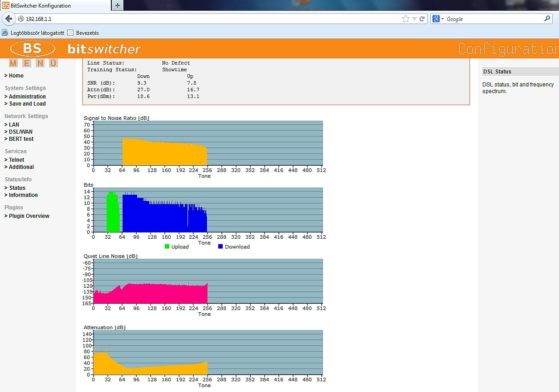
Task: Click the browser back arrow button
Action: coord(8,19)
